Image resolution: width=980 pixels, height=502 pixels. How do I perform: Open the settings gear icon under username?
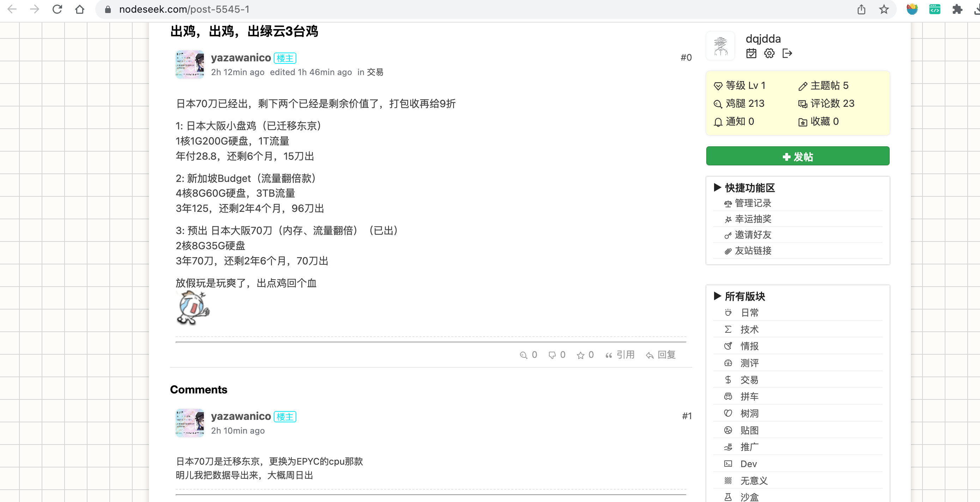coord(769,53)
